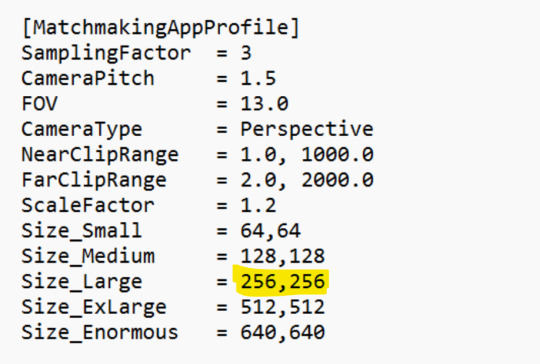The width and height of the screenshot is (540, 364).
Task: Click the NearClipRange key name
Action: tap(100, 155)
